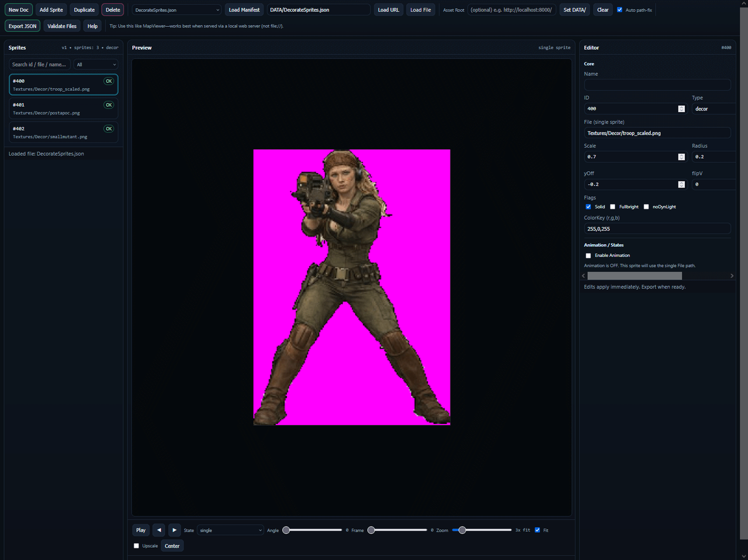Adjust the Zoom slider in preview controls

pyautogui.click(x=462, y=530)
